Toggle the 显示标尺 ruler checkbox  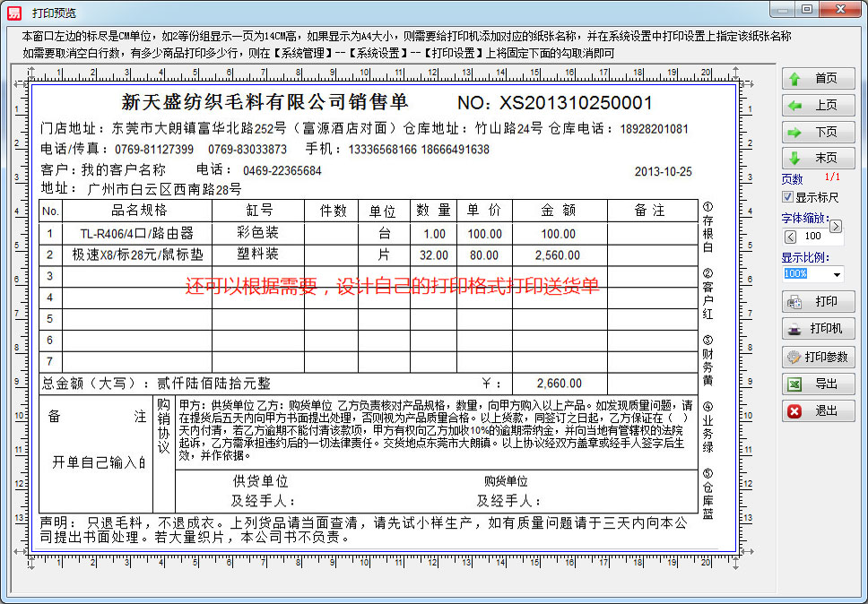click(788, 197)
